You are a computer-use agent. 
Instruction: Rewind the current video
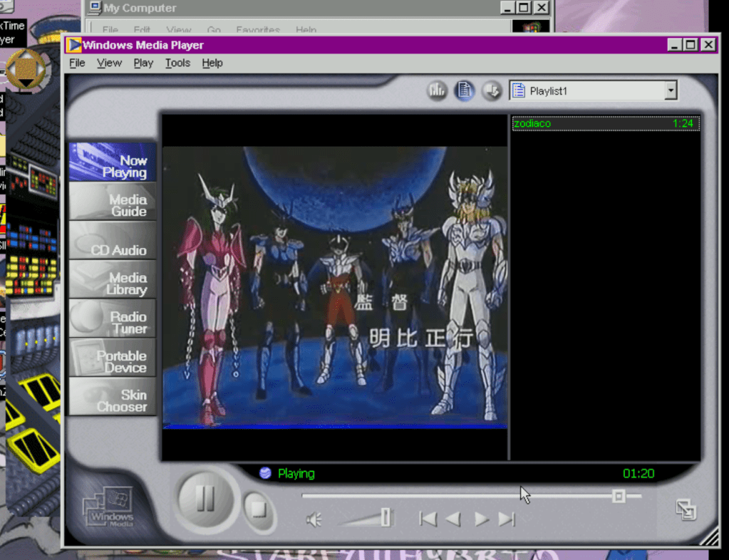(x=453, y=519)
